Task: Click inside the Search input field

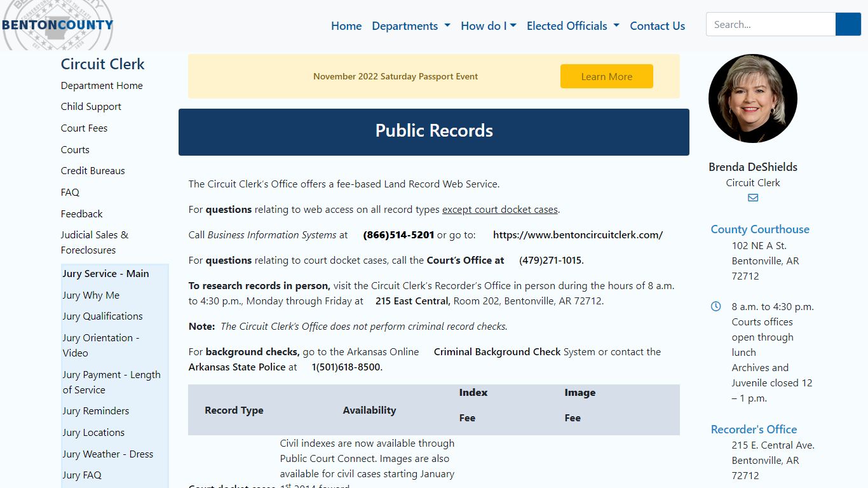Action: (770, 24)
